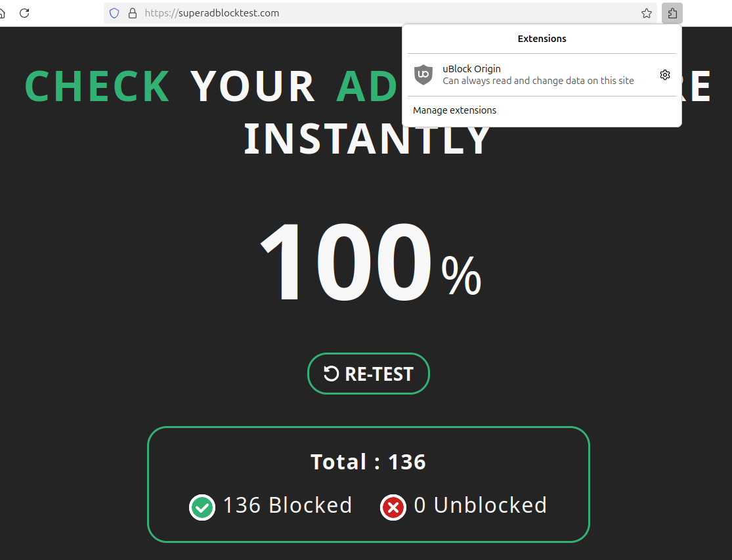
Task: Click the 136 Blocked label
Action: coord(288,506)
